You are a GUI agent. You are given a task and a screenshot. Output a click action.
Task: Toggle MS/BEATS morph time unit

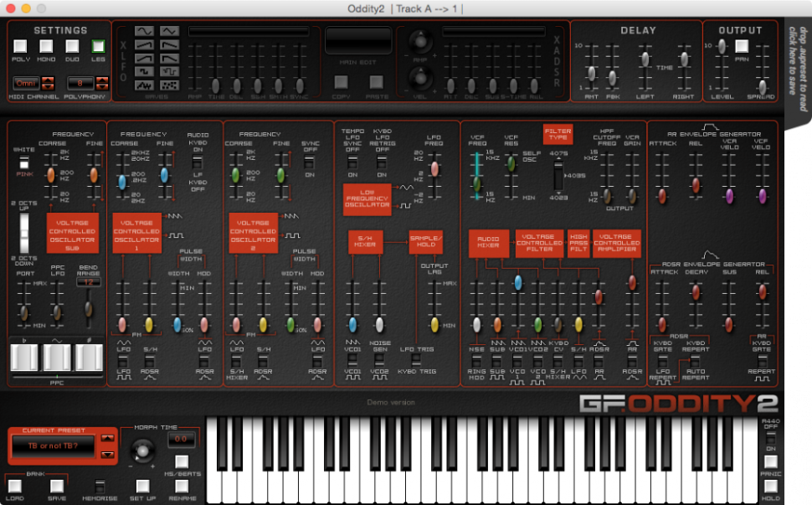click(182, 462)
